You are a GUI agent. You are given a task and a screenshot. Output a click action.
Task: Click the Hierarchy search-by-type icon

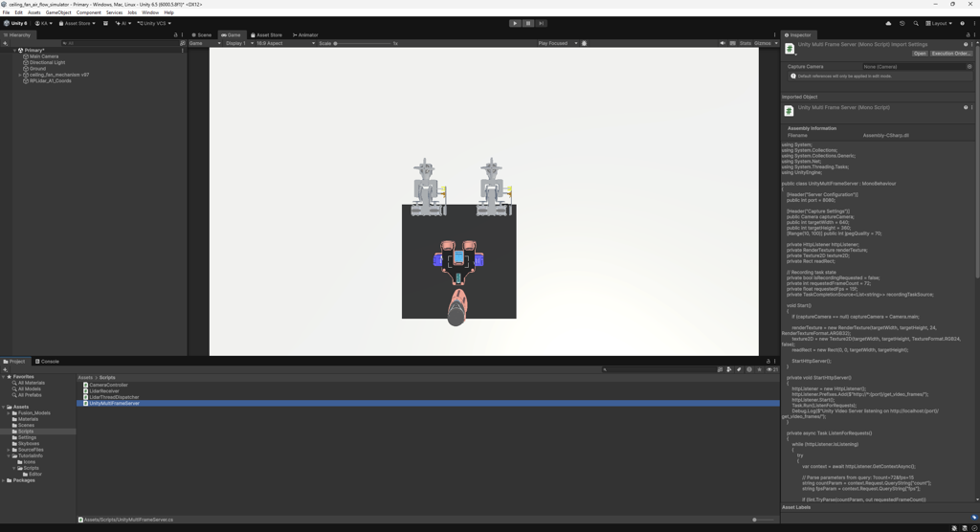183,43
